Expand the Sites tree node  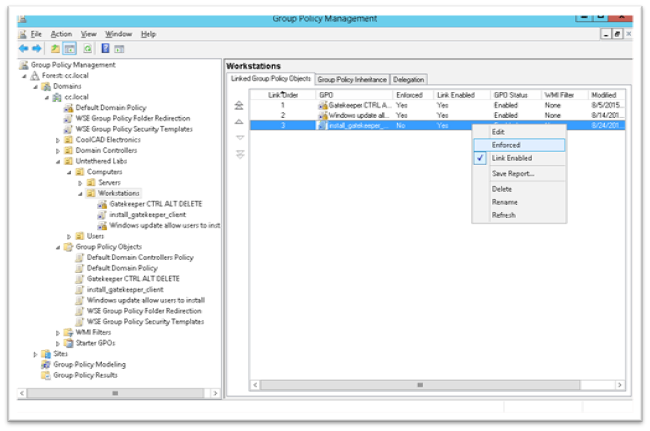(x=36, y=354)
